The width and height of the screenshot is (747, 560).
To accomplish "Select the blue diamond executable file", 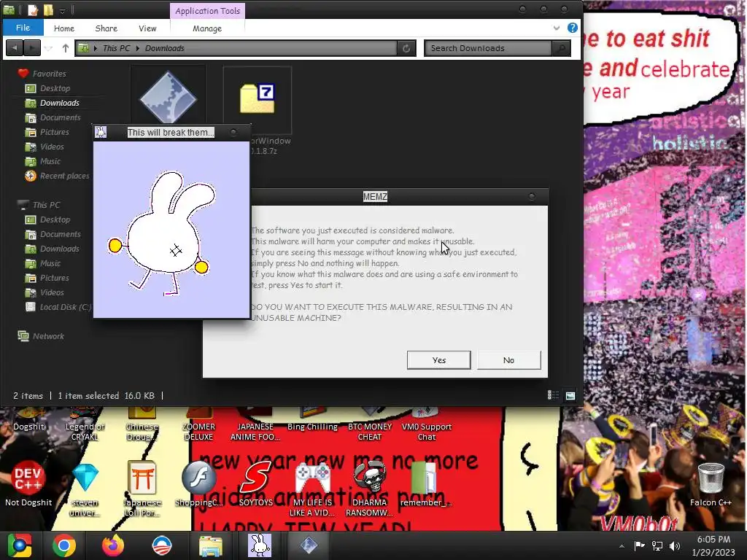I will (x=168, y=97).
